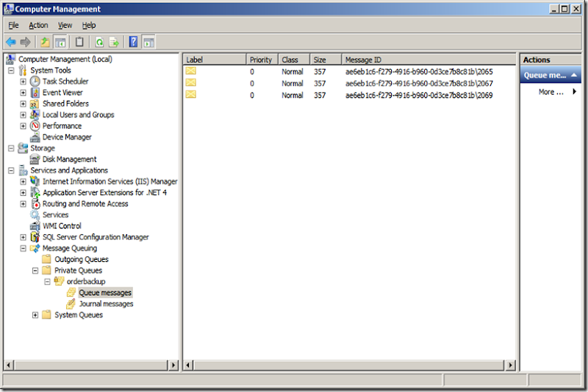Select the Services gear icon

pos(35,214)
